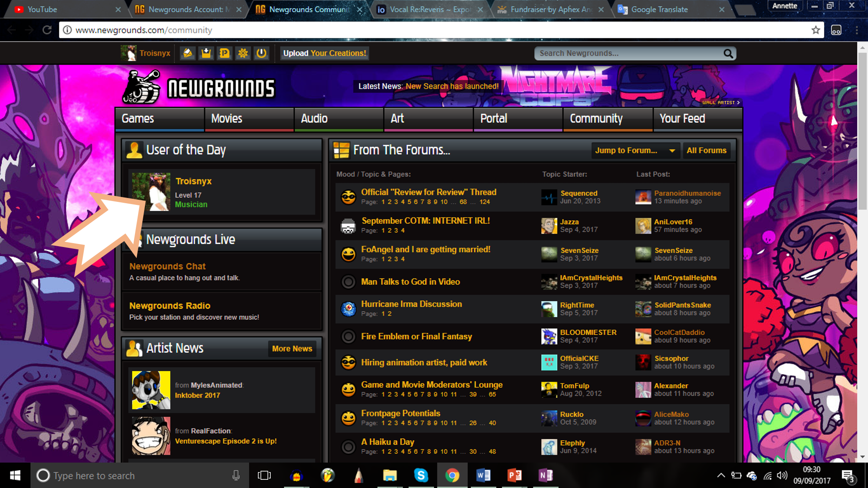Image resolution: width=868 pixels, height=488 pixels.
Task: Click the inbox tray icon in userbar
Action: pyautogui.click(x=206, y=53)
